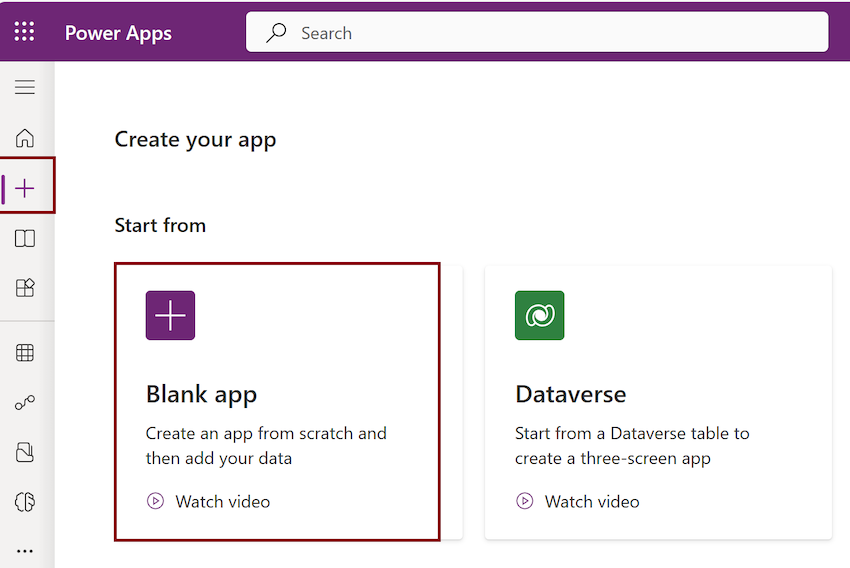Open the Learn book icon in sidebar
This screenshot has width=850, height=568.
[25, 238]
